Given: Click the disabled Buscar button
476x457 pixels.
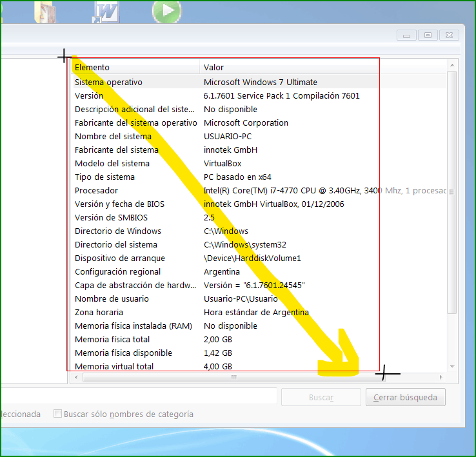Looking at the screenshot, I should pos(321,397).
